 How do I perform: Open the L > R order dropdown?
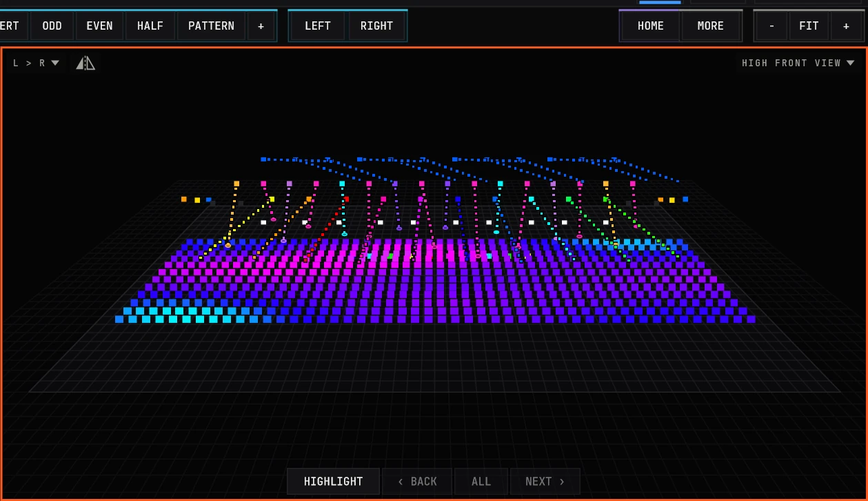pyautogui.click(x=36, y=63)
